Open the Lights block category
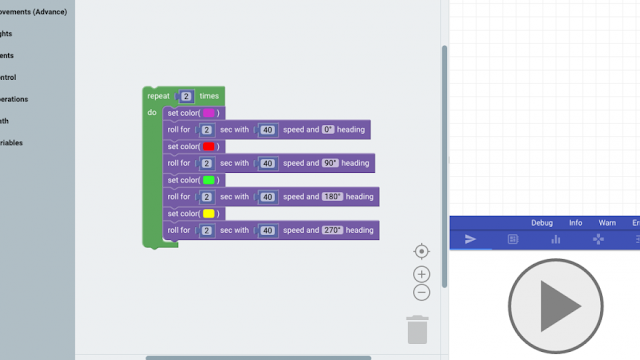This screenshot has width=640, height=360. 6,33
